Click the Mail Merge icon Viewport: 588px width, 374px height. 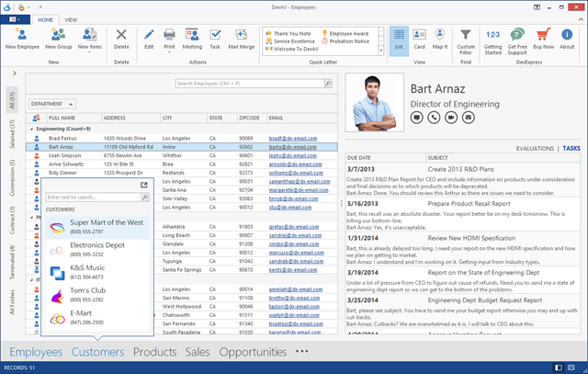coord(241,35)
